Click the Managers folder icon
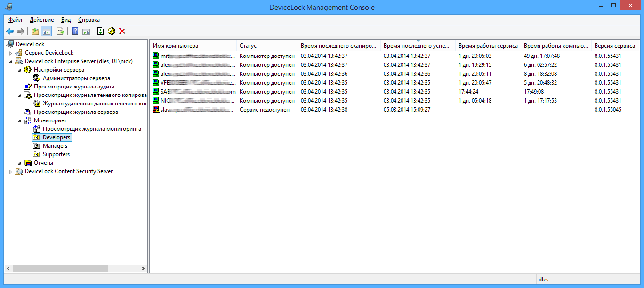 click(37, 146)
